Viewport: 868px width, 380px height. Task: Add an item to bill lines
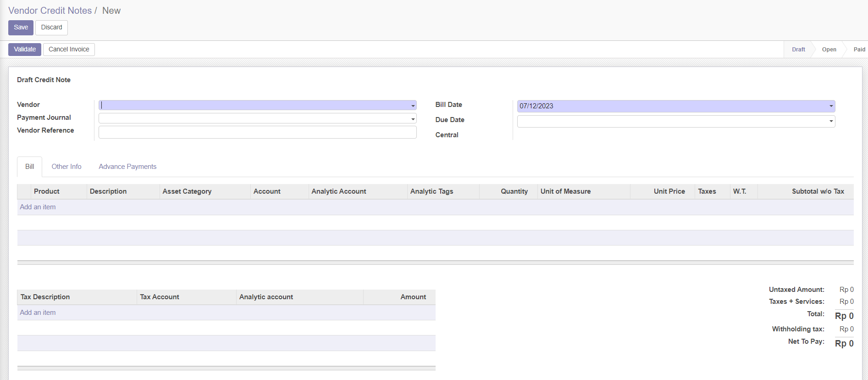(x=38, y=207)
